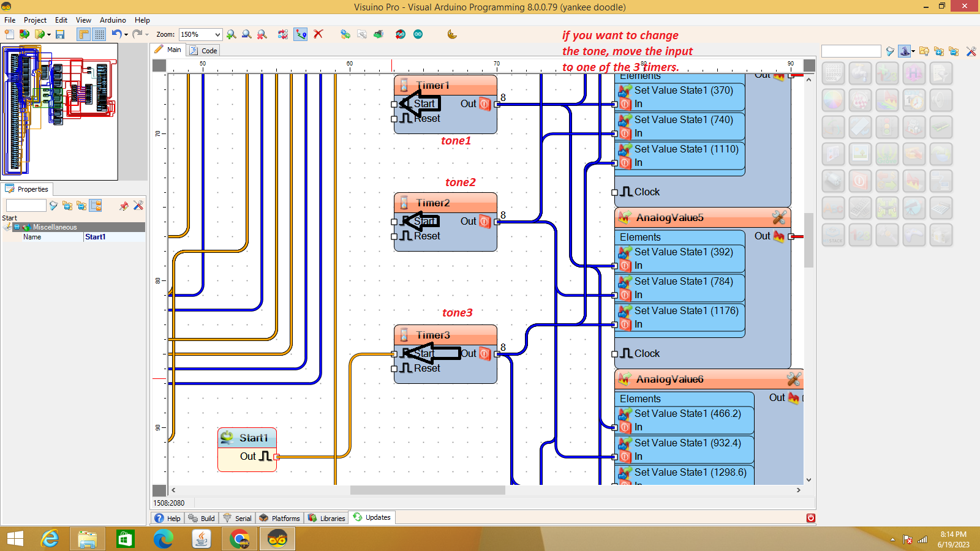Click the properties filter funnel icon
This screenshot has width=980, height=551.
click(x=54, y=206)
